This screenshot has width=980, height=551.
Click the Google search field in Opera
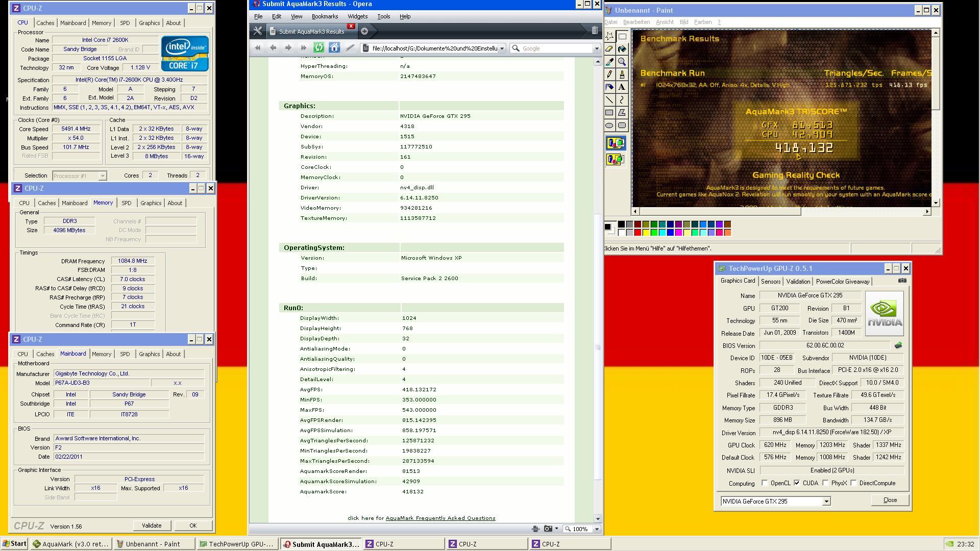coord(556,48)
